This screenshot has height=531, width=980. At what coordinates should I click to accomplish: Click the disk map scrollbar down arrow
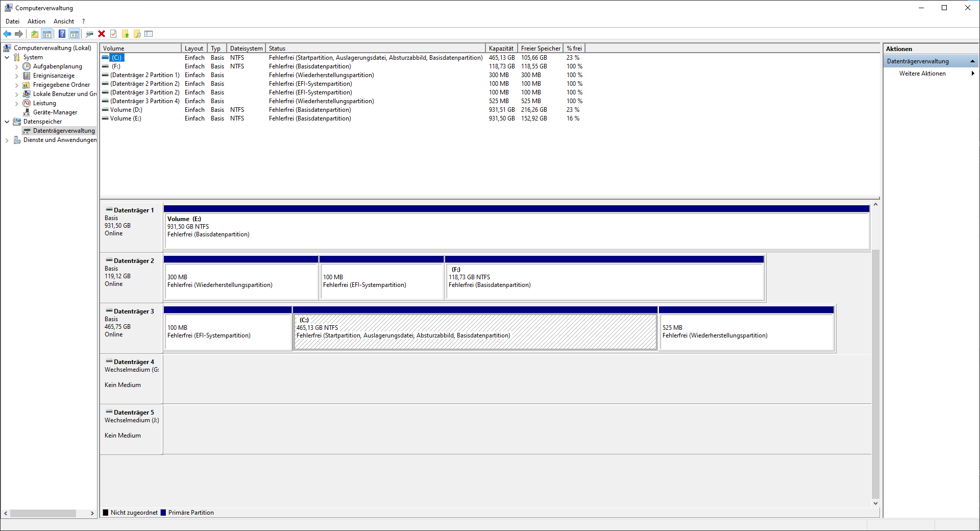[x=875, y=503]
